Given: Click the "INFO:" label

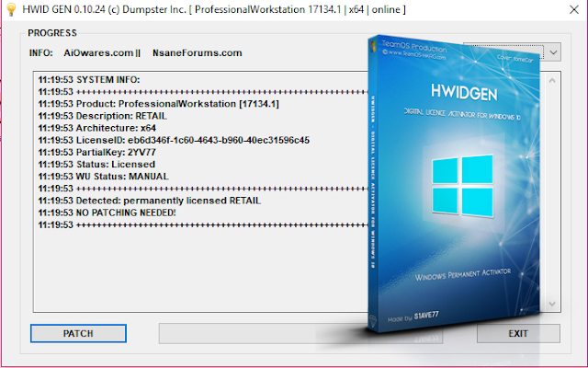Looking at the screenshot, I should [x=40, y=53].
